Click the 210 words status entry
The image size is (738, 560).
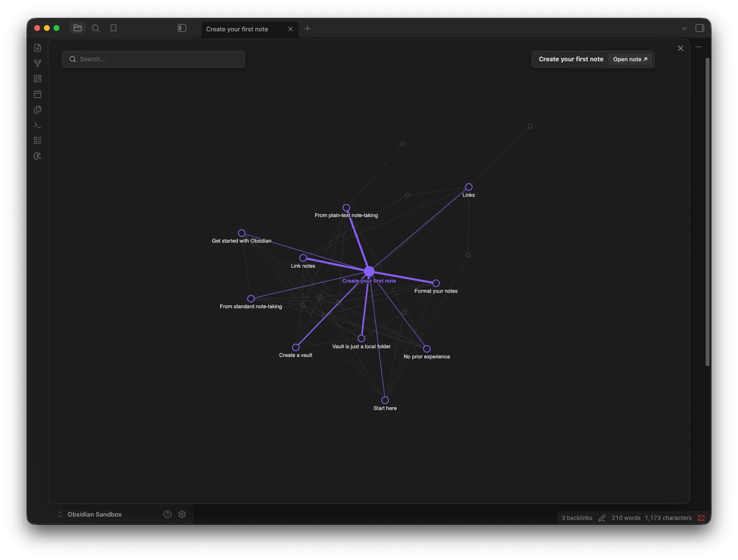[626, 518]
